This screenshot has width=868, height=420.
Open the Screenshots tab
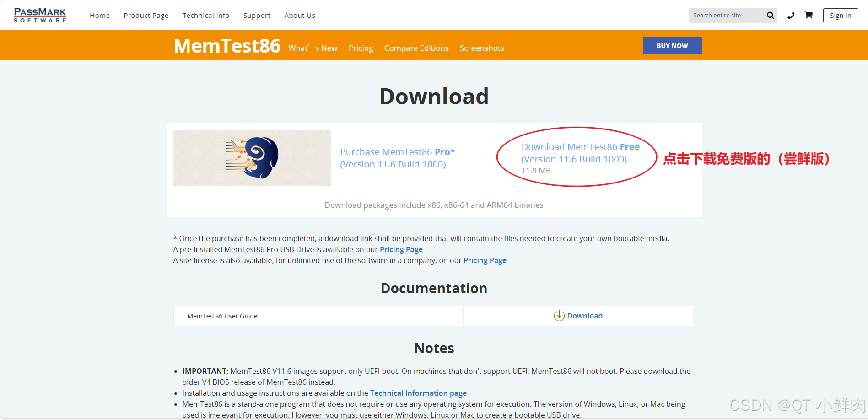coord(482,48)
